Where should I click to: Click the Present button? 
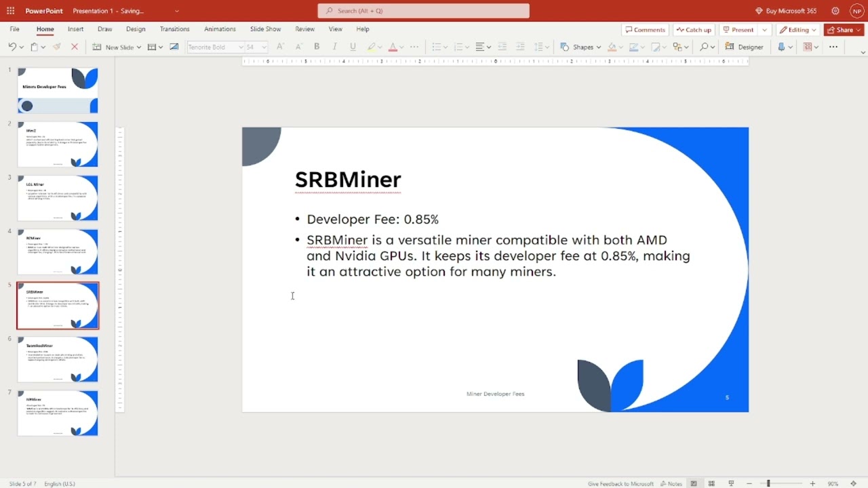click(x=738, y=30)
